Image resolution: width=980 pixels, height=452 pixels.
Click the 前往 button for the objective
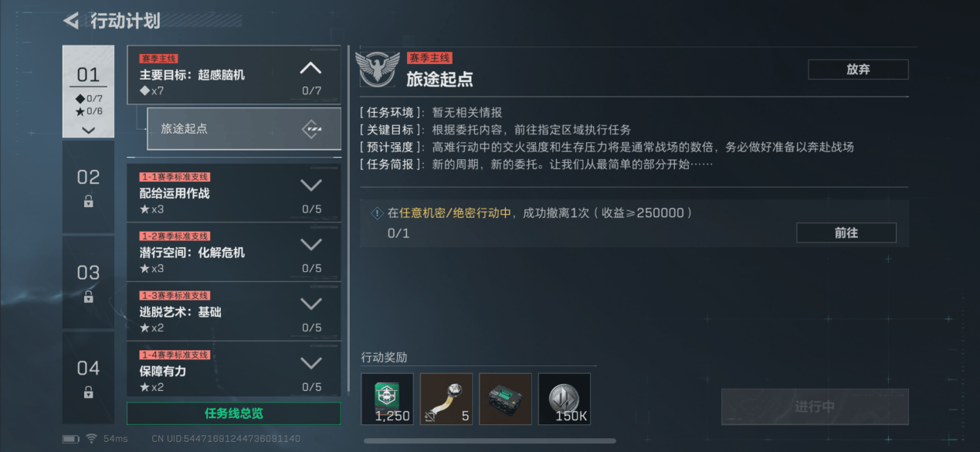click(x=846, y=233)
